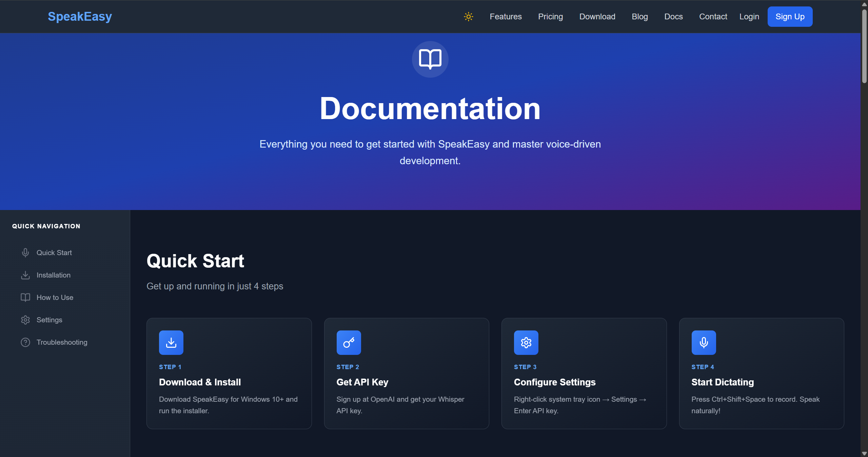Click download icon beside Installation

coord(25,275)
